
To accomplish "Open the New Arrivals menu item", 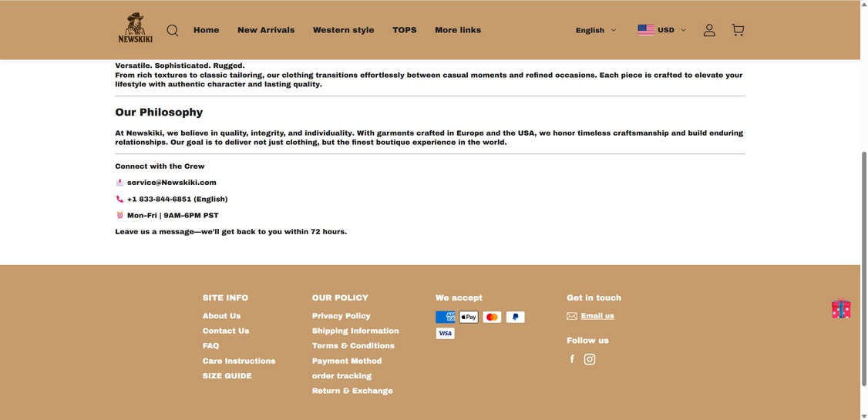I will click(266, 30).
